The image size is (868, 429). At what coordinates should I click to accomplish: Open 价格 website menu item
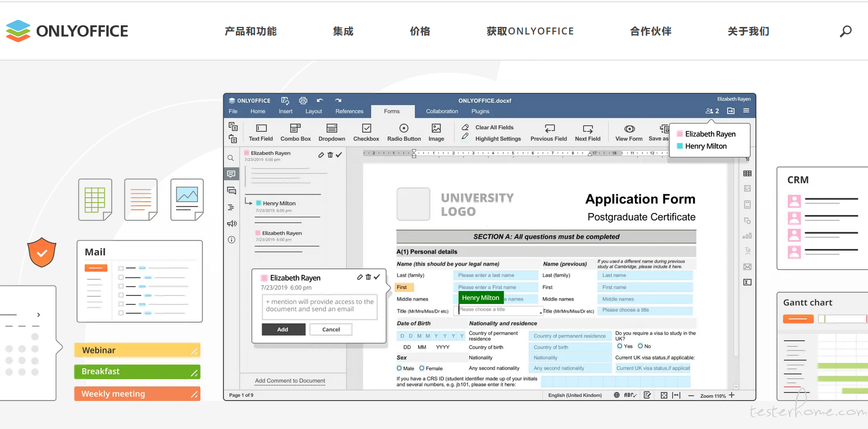click(420, 31)
